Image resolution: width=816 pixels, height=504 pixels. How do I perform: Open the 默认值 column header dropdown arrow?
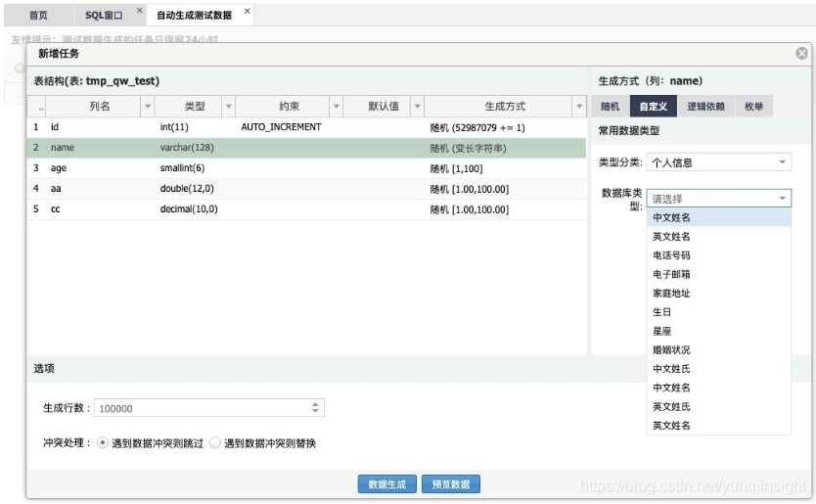[417, 107]
